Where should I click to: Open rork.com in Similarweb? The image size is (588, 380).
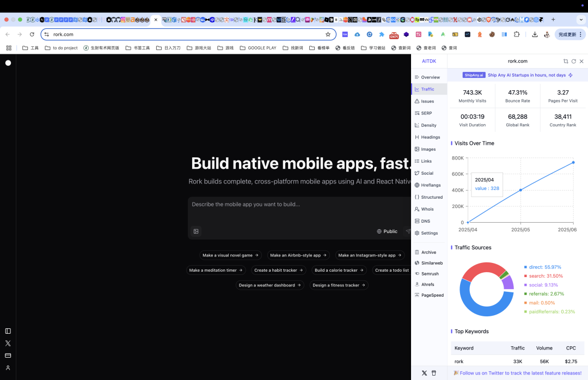coord(428,263)
